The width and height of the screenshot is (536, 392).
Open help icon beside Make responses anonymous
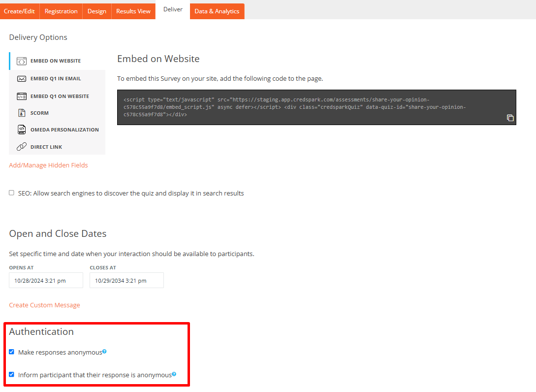click(x=105, y=351)
